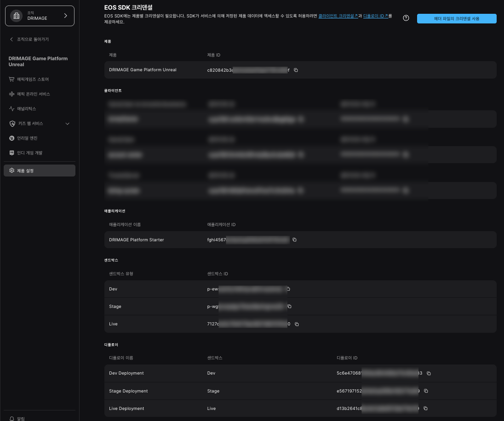
Task: Copy the Live Deployment ID
Action: (425, 409)
